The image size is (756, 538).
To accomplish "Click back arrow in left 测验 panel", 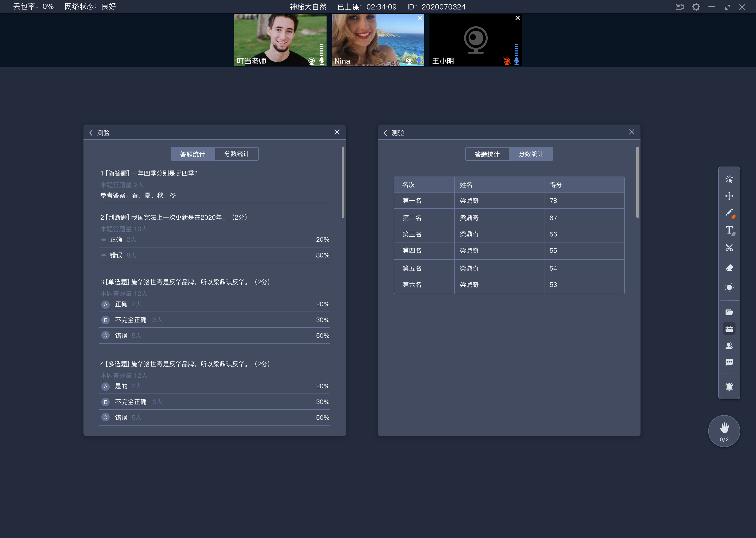I will pos(91,132).
